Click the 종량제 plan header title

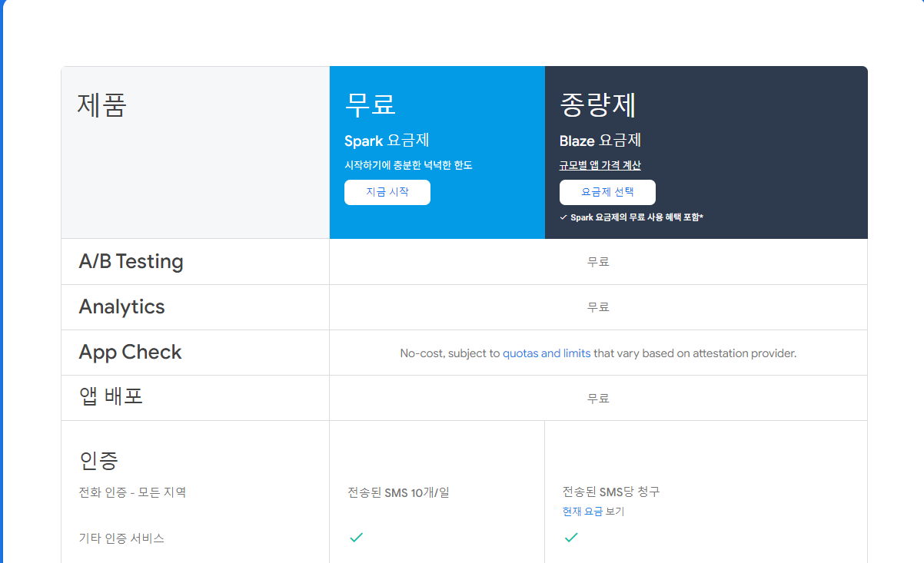pyautogui.click(x=598, y=104)
